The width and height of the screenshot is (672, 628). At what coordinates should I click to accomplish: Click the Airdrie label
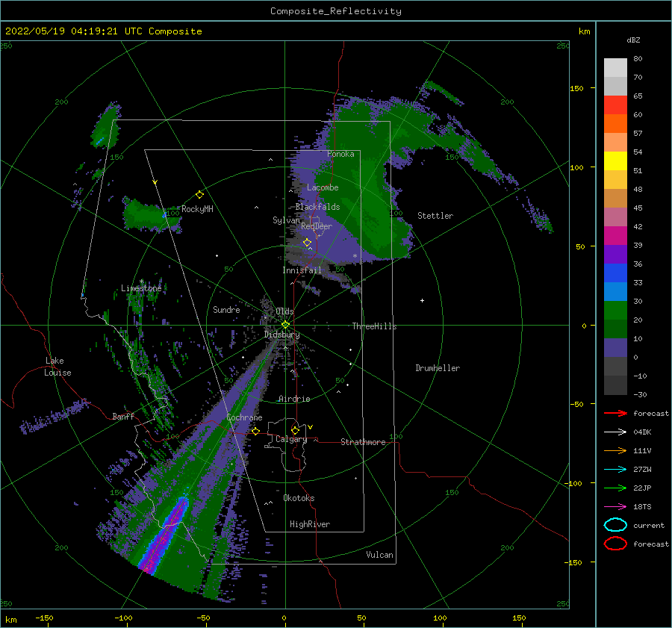[x=294, y=399]
